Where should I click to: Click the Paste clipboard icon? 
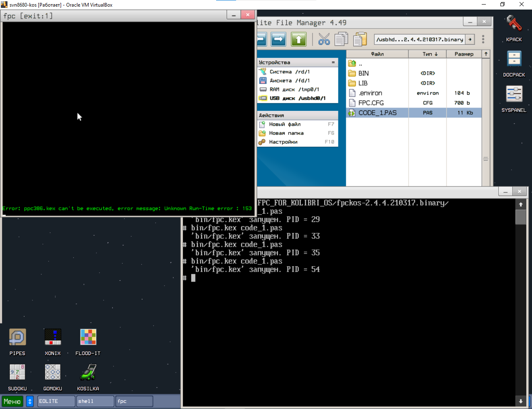click(x=360, y=39)
